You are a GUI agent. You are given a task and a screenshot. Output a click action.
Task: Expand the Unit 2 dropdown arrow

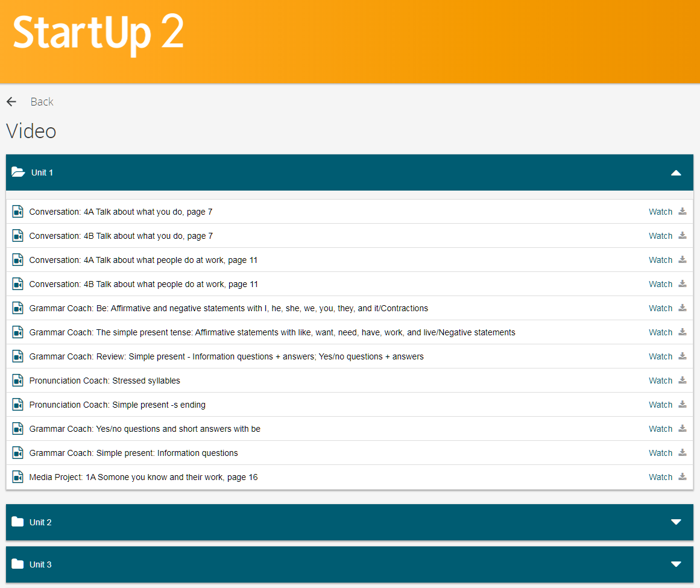[x=676, y=522]
